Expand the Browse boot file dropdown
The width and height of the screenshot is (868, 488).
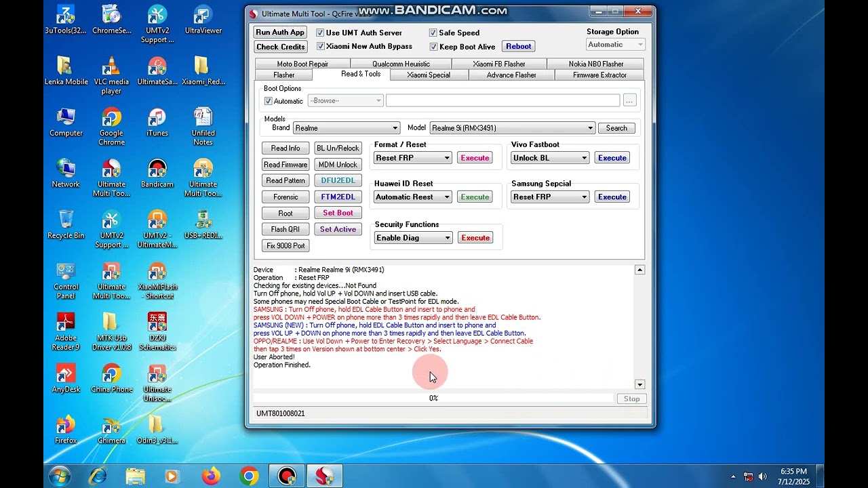tap(346, 101)
